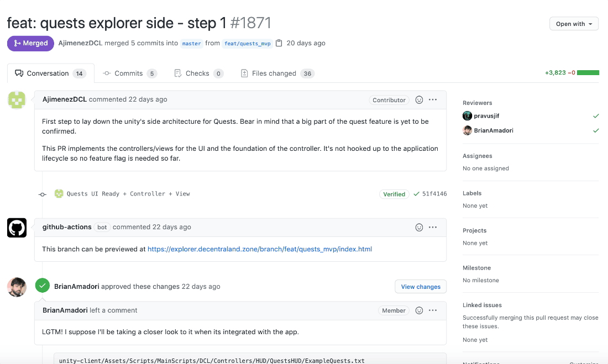
Task: Click the Reviewers sidebar heading
Action: [x=477, y=103]
